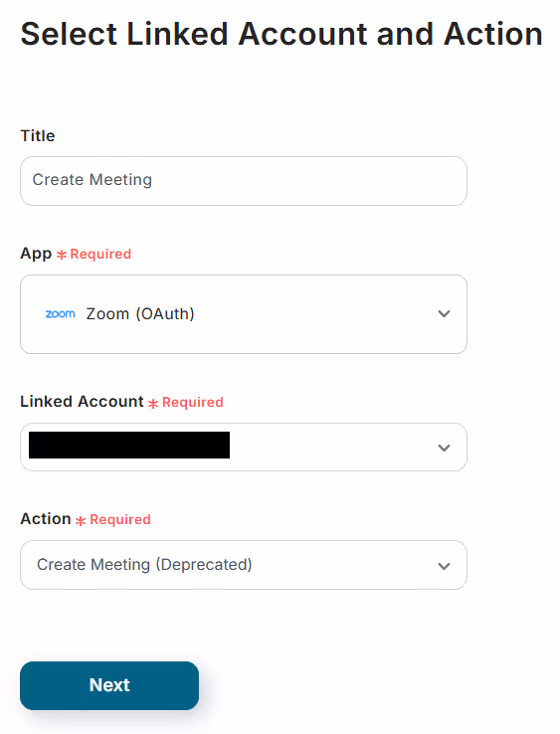Focus the Title input field

(244, 181)
